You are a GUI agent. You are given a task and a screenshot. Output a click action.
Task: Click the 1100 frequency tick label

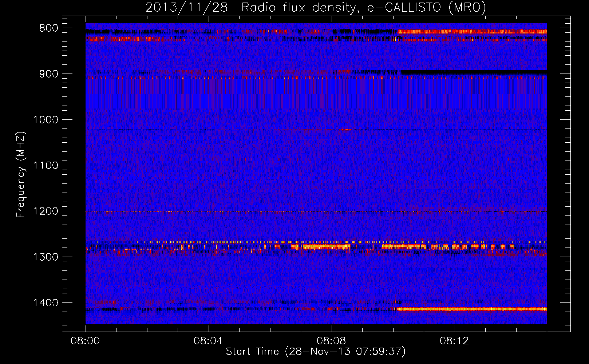(46, 166)
